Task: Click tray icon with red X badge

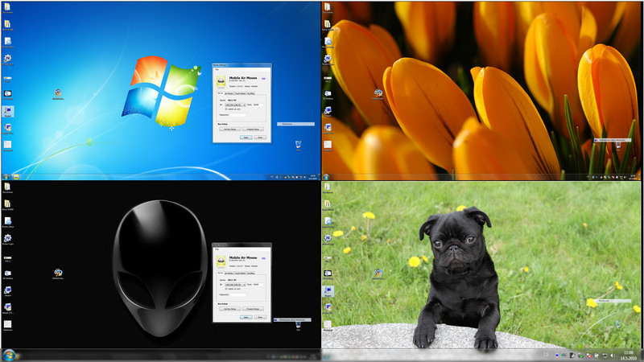Action: [589, 356]
